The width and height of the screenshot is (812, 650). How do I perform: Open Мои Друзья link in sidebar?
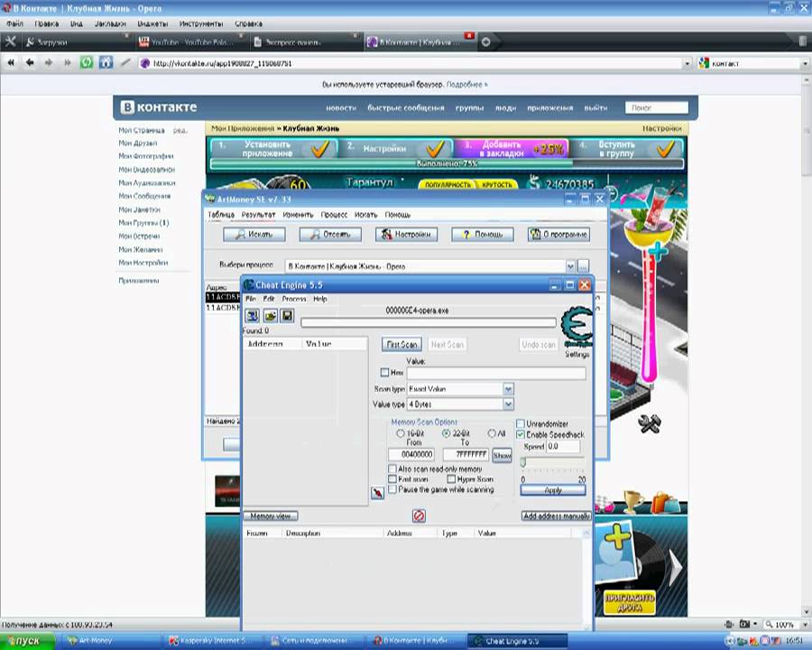[x=138, y=143]
